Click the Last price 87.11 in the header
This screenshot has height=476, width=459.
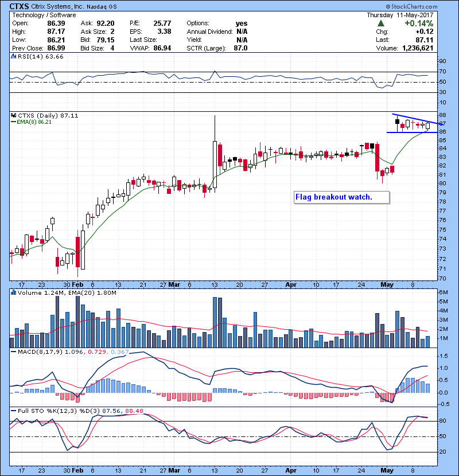[x=425, y=40]
